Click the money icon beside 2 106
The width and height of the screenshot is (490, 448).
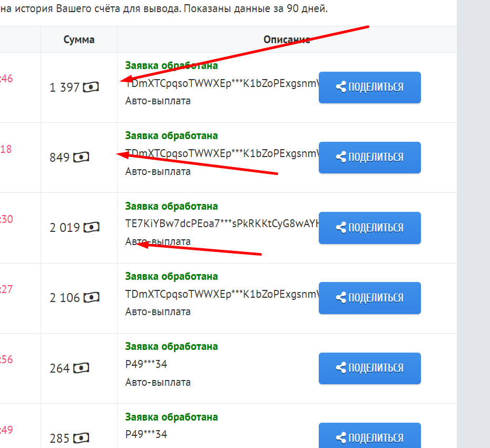click(x=92, y=297)
